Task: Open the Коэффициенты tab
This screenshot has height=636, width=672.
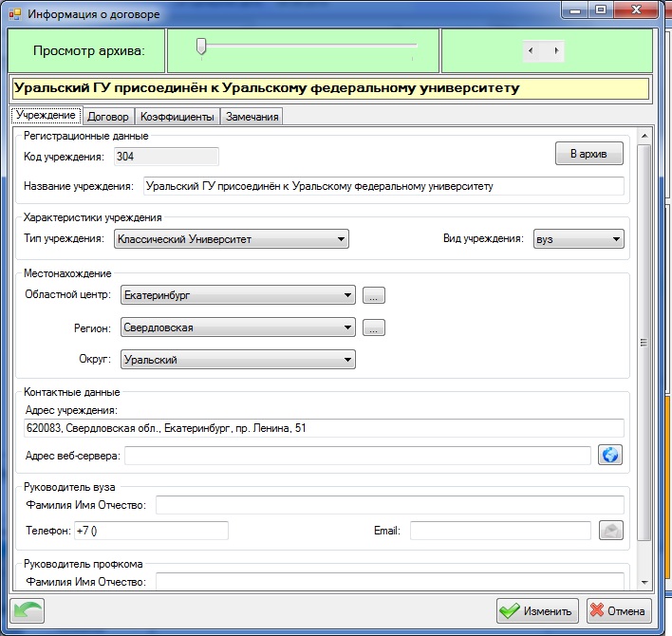Action: click(x=177, y=117)
